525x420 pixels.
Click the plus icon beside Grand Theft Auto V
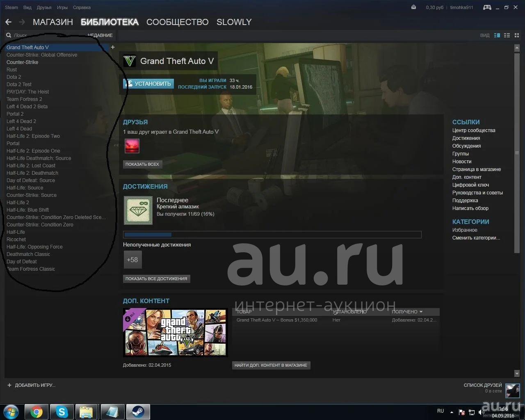(113, 47)
